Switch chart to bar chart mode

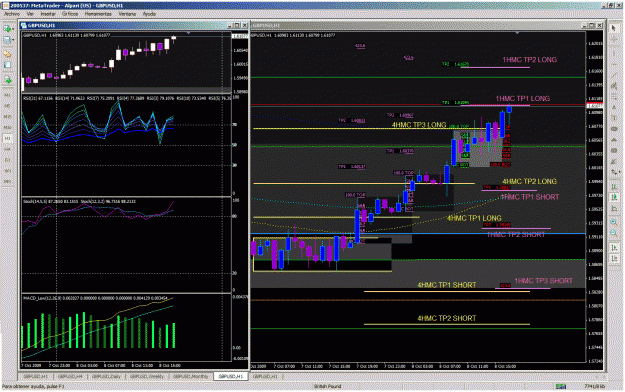(614, 187)
